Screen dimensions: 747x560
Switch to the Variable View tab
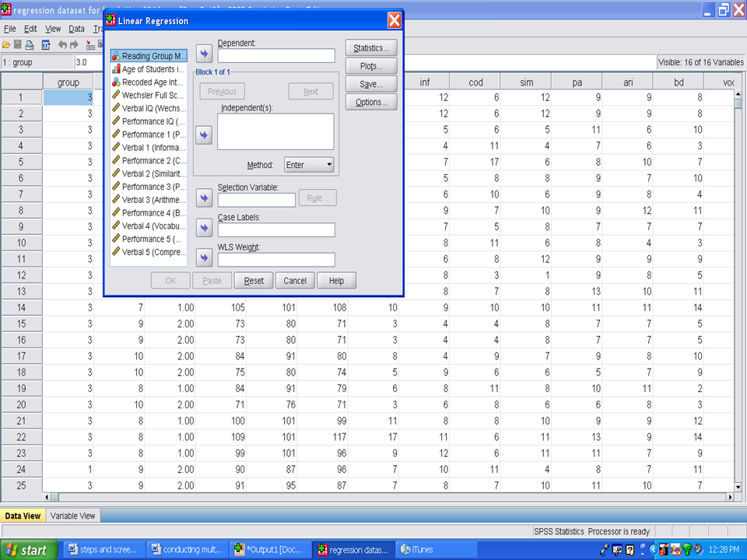click(73, 516)
